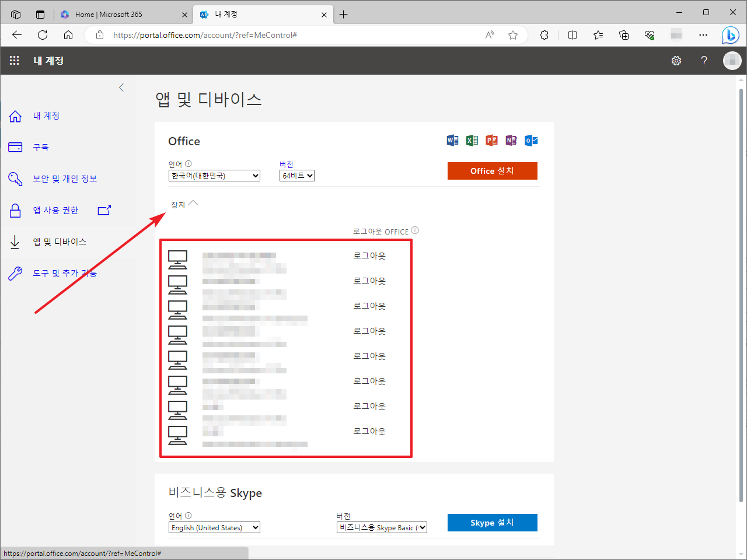747x560 pixels.
Task: Open browser essentials heart icon
Action: click(650, 35)
